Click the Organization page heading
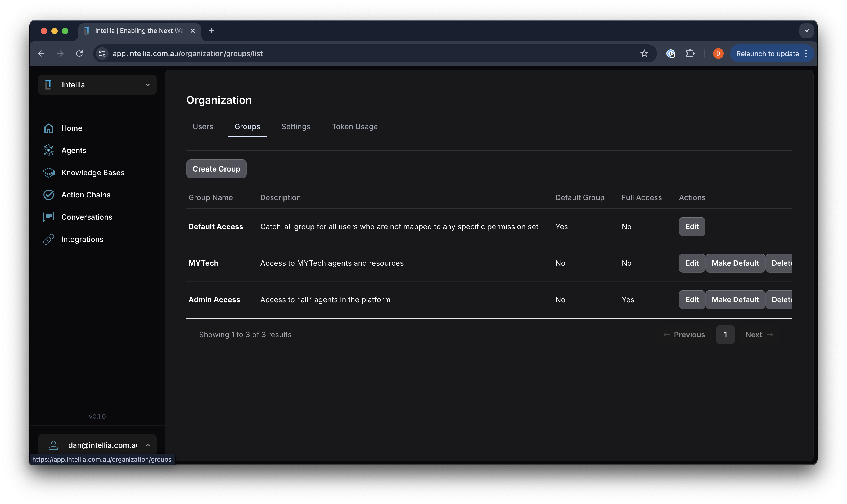This screenshot has width=847, height=504. pos(219,100)
